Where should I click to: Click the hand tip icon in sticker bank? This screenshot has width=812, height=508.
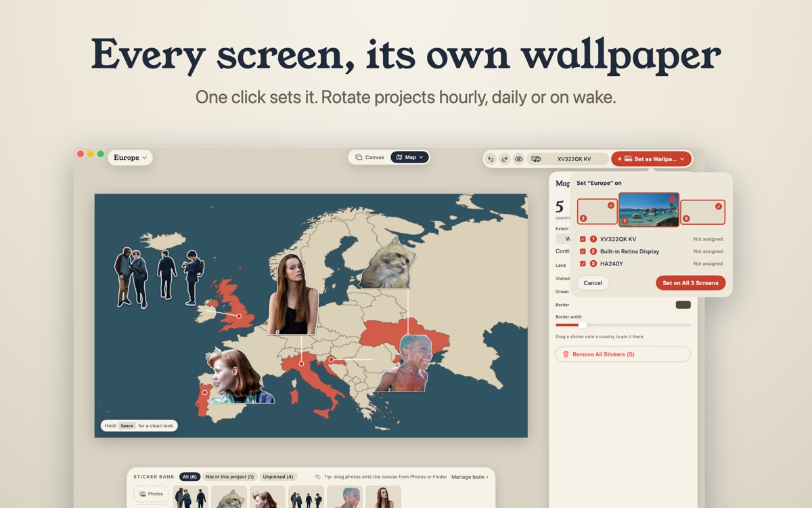[x=319, y=477]
